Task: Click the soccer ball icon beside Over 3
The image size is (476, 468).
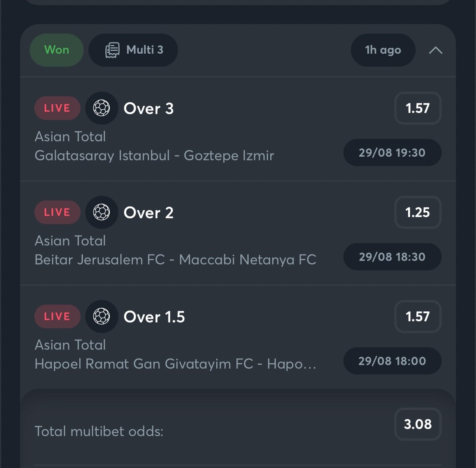Action: (101, 108)
